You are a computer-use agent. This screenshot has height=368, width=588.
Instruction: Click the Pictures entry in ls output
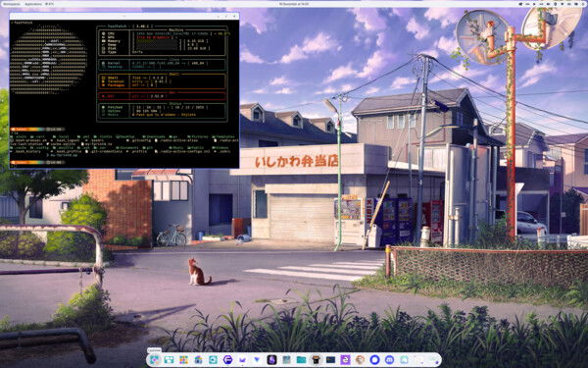pos(199,136)
